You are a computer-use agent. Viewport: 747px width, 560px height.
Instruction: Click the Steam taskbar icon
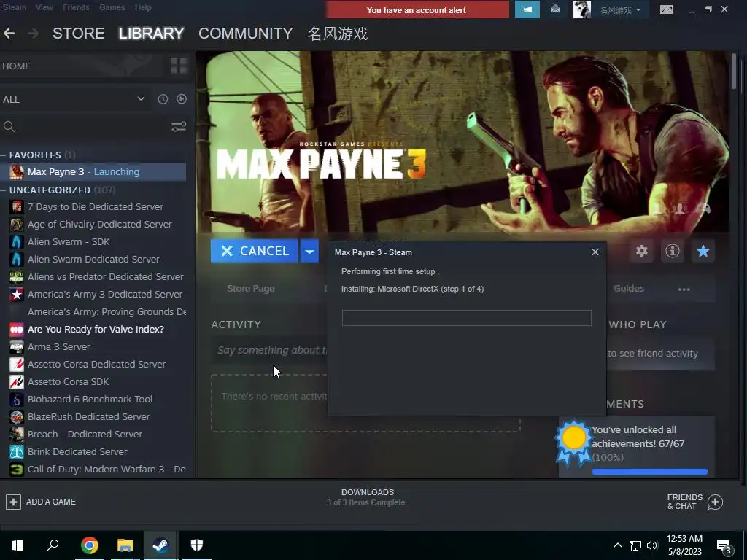point(160,545)
